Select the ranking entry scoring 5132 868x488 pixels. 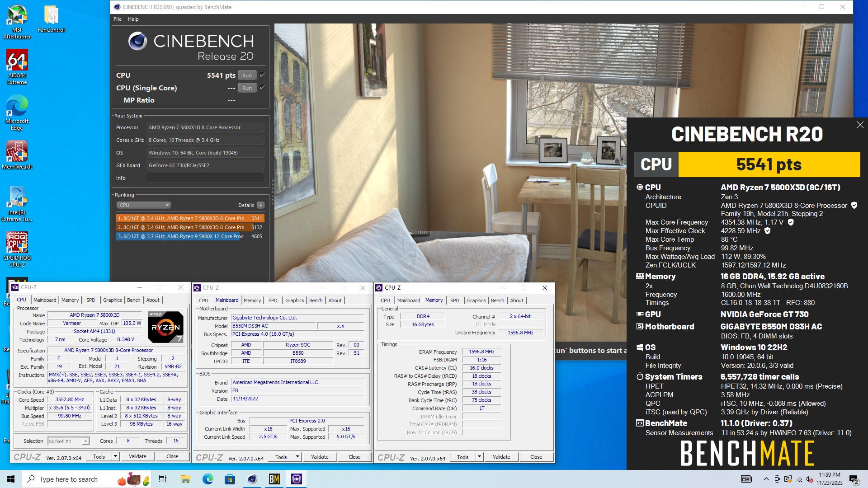(190, 227)
